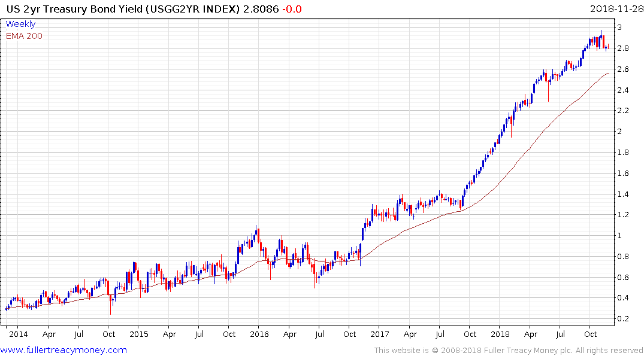The image size is (644, 359).
Task: Click the y-axis value 0.8
Action: 622,257
